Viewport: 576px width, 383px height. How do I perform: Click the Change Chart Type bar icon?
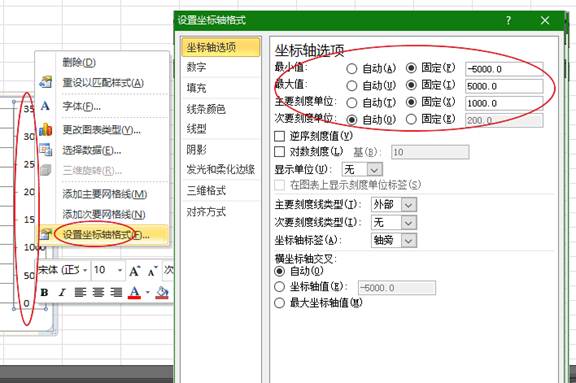click(46, 130)
